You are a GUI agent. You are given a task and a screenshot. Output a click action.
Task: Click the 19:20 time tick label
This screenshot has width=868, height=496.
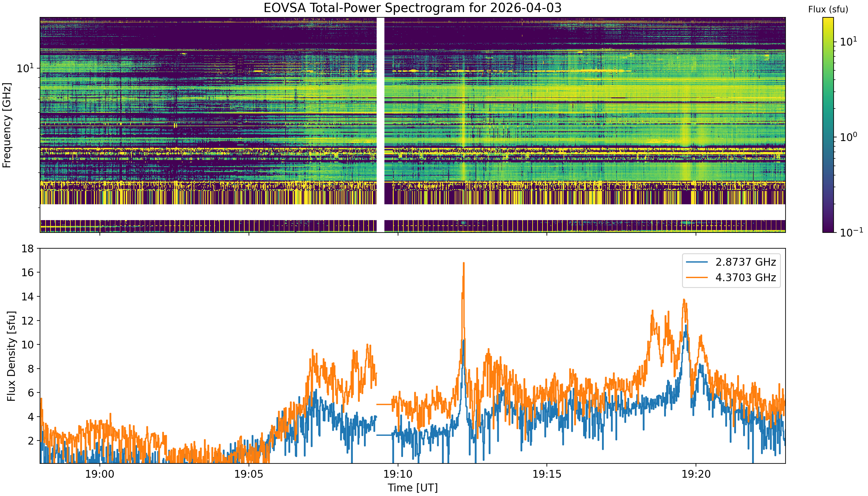point(696,474)
